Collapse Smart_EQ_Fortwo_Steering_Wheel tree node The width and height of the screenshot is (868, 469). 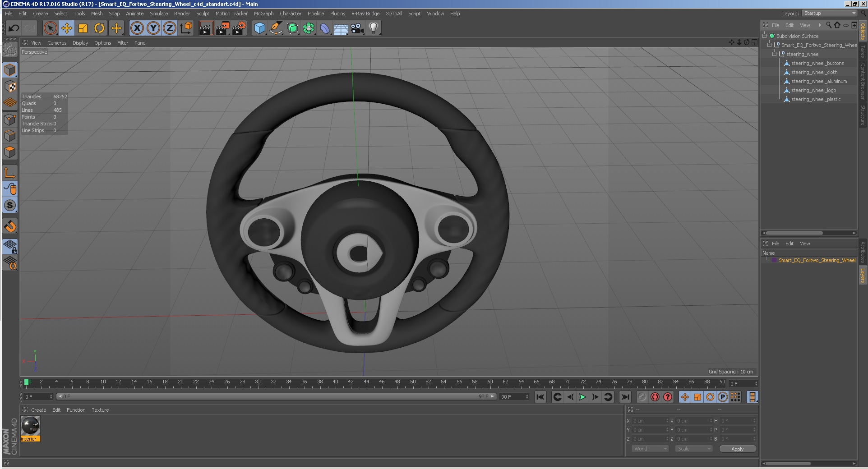click(770, 45)
